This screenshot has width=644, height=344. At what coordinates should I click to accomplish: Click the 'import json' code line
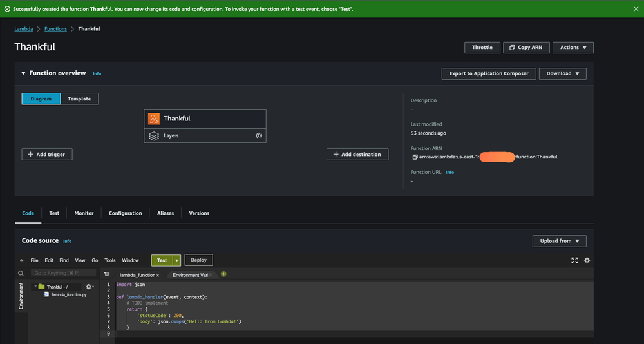pyautogui.click(x=131, y=284)
